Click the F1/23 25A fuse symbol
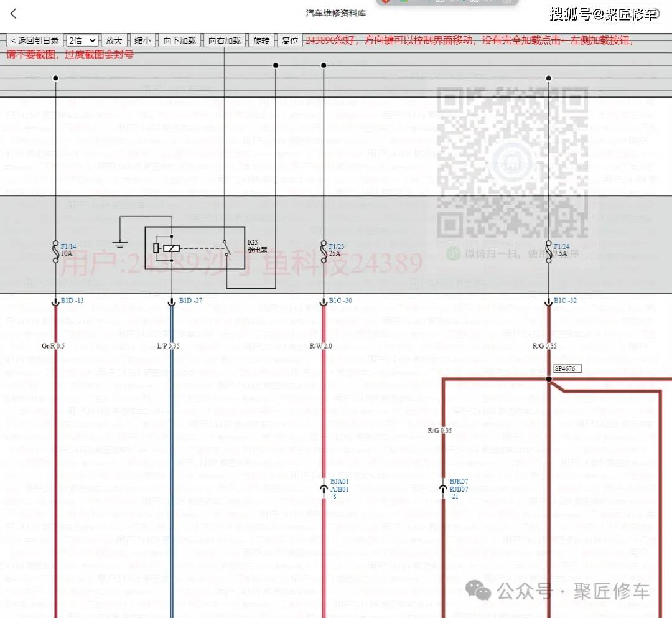672x618 pixels. [324, 249]
